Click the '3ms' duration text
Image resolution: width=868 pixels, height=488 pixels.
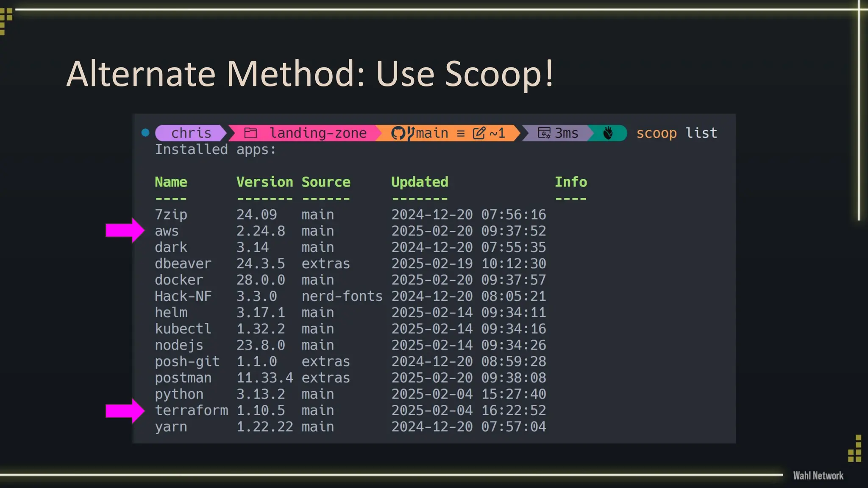(x=567, y=133)
